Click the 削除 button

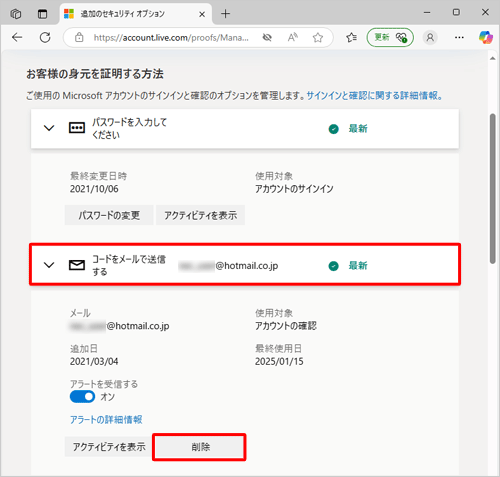pyautogui.click(x=200, y=447)
